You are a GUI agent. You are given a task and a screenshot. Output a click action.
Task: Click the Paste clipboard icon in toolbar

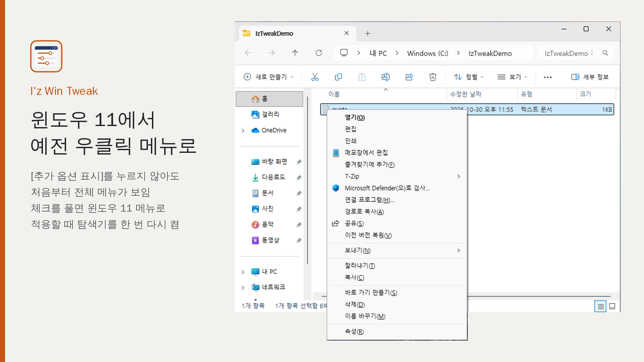click(362, 77)
